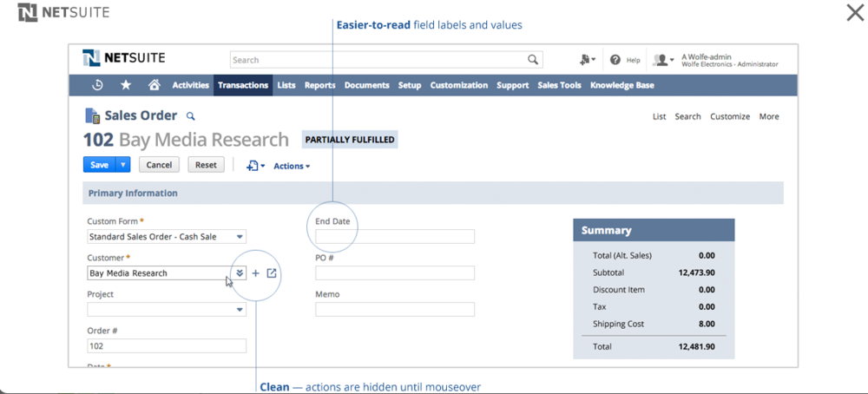Open the Transactions menu
Viewport: 868px width, 394px height.
(x=243, y=85)
